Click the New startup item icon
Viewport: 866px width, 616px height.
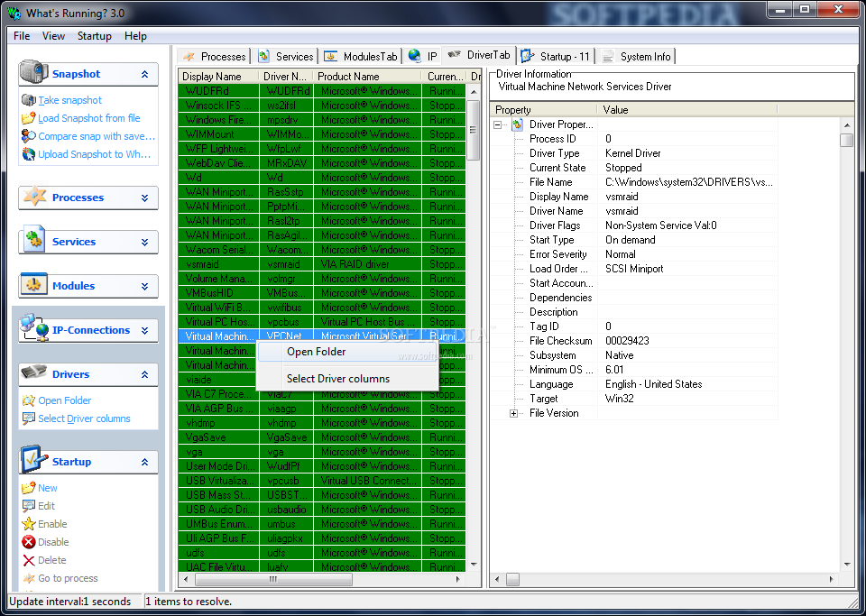(29, 488)
